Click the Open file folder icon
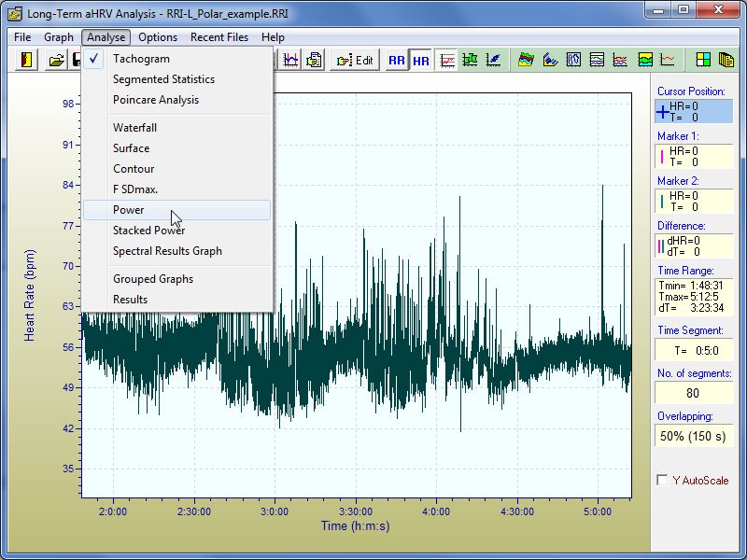Viewport: 747px width, 560px height. [x=56, y=60]
